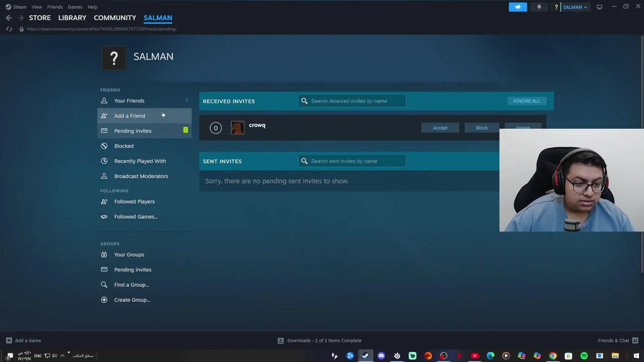Open File Explorer from the taskbar

coord(615,356)
